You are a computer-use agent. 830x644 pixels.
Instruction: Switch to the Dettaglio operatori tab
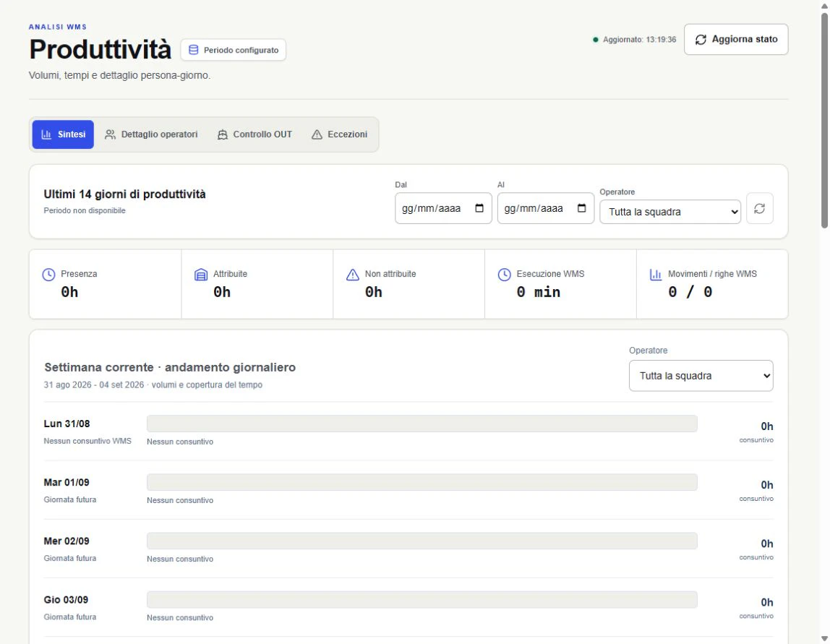tap(151, 134)
